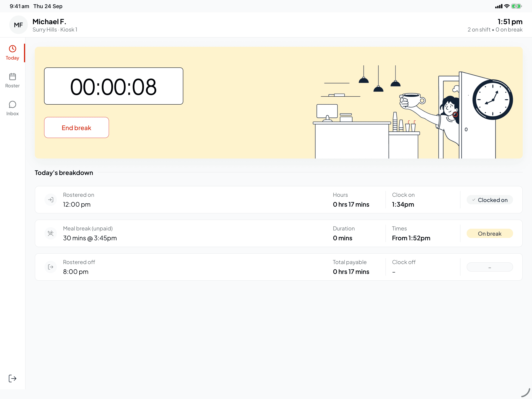Image resolution: width=532 pixels, height=399 pixels.
Task: Click the Inbox speech bubble icon
Action: click(x=13, y=104)
